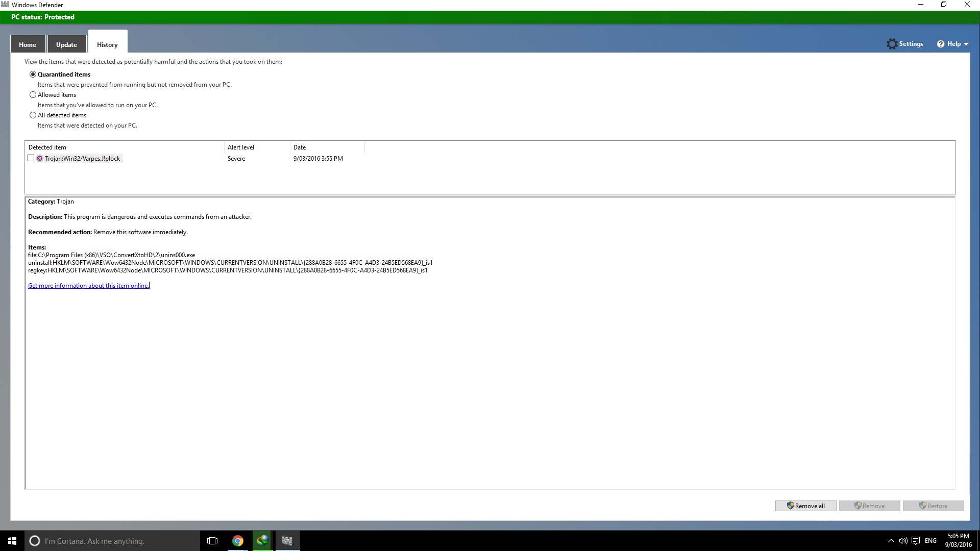Open the Action Center notification icon
The height and width of the screenshot is (551, 980).
[916, 541]
